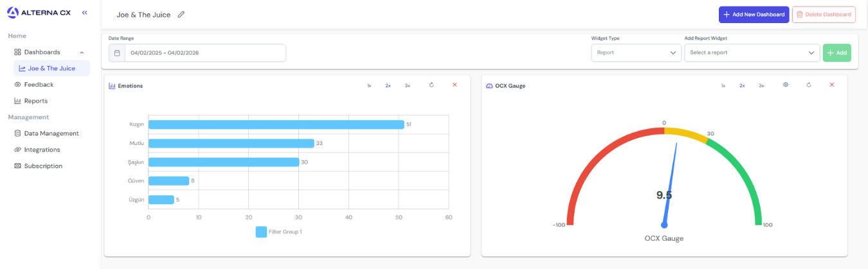868x269 pixels.
Task: Open the Subscription page
Action: tap(43, 166)
